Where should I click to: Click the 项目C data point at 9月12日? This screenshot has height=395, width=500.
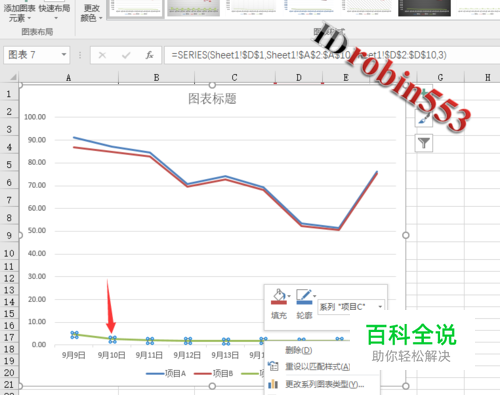tap(188, 341)
